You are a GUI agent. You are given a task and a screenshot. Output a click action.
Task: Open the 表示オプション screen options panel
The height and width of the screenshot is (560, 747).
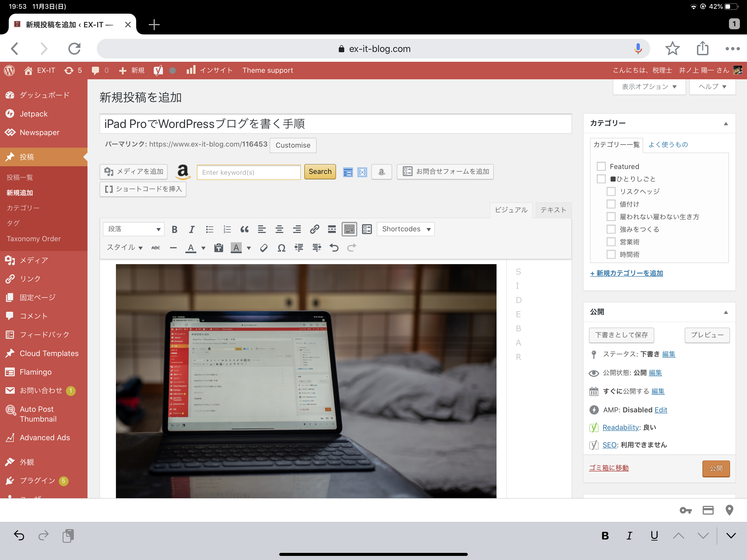coord(649,87)
